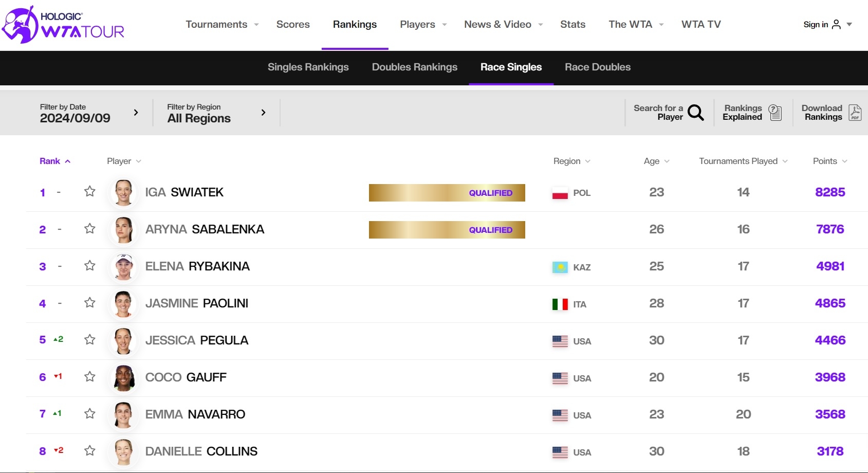The image size is (868, 473).
Task: Click Sabalenka's gold QUALIFIED banner
Action: pyautogui.click(x=447, y=230)
